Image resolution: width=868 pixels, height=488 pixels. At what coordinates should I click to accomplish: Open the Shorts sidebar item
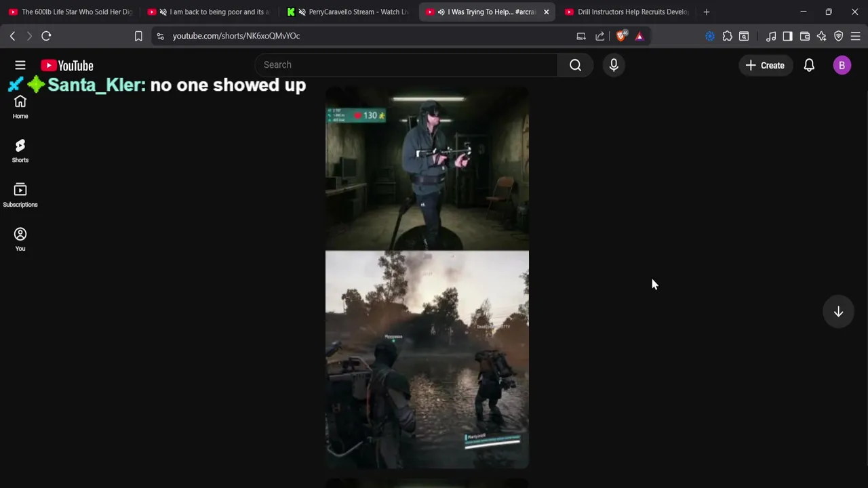[20, 151]
